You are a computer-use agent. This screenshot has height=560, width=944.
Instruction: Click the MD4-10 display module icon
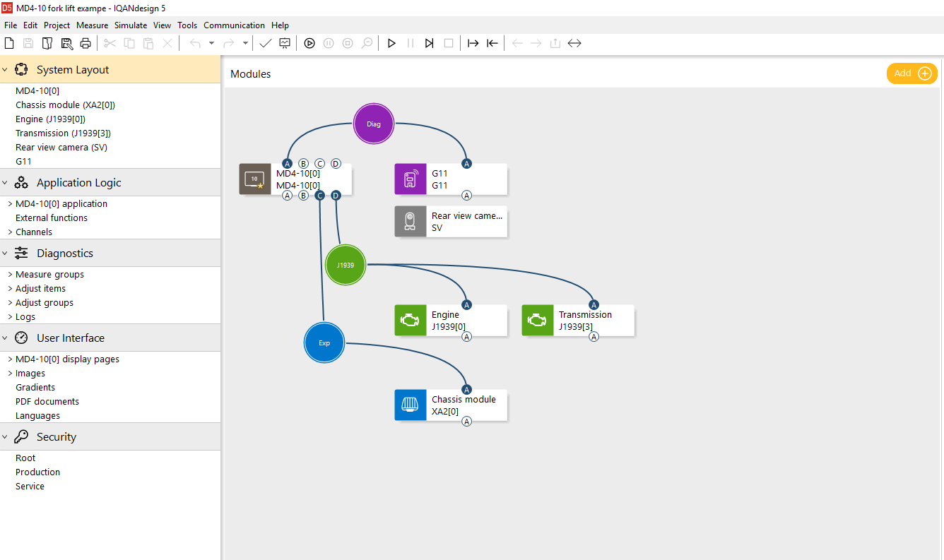pyautogui.click(x=255, y=179)
